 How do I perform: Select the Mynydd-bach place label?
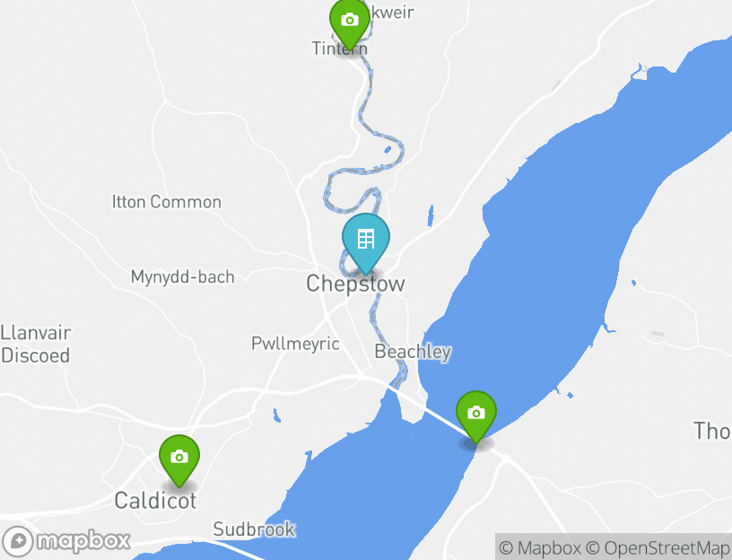182,277
